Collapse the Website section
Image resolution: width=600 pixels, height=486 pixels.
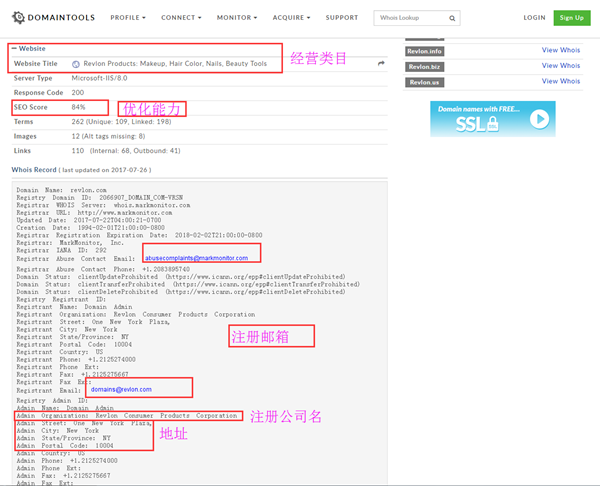pos(29,49)
